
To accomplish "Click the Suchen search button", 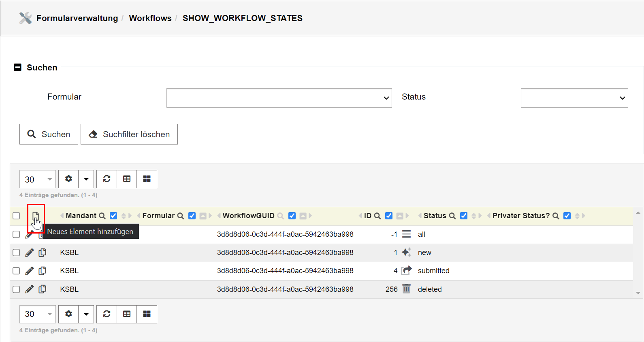I will [x=49, y=134].
